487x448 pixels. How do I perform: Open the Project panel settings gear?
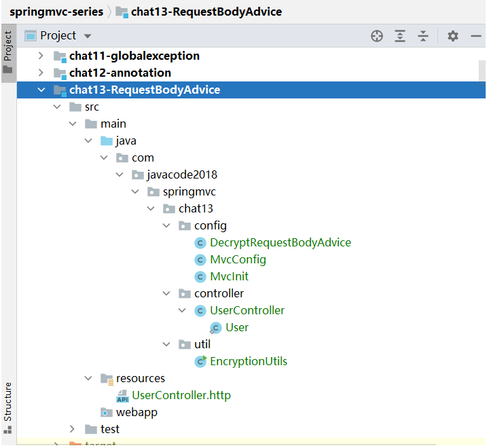point(453,36)
